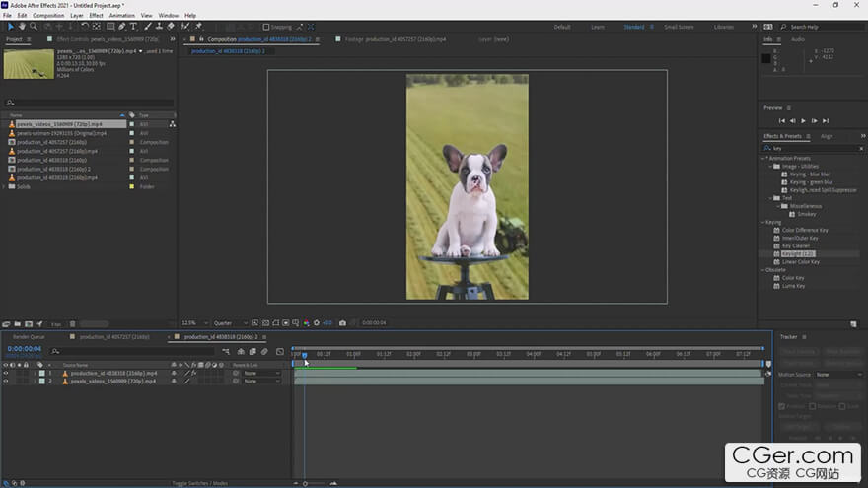Open the parent None dropdown for layer 1
Image resolution: width=868 pixels, height=488 pixels.
point(261,374)
